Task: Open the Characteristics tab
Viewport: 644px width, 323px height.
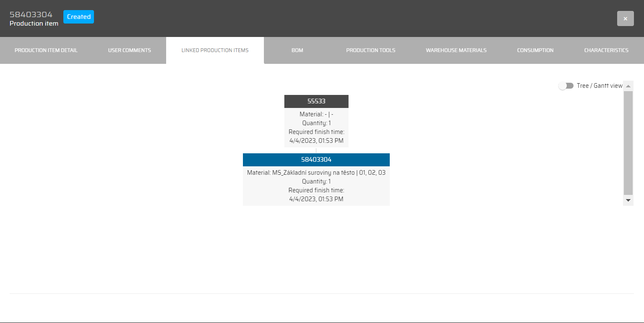Action: [x=606, y=50]
